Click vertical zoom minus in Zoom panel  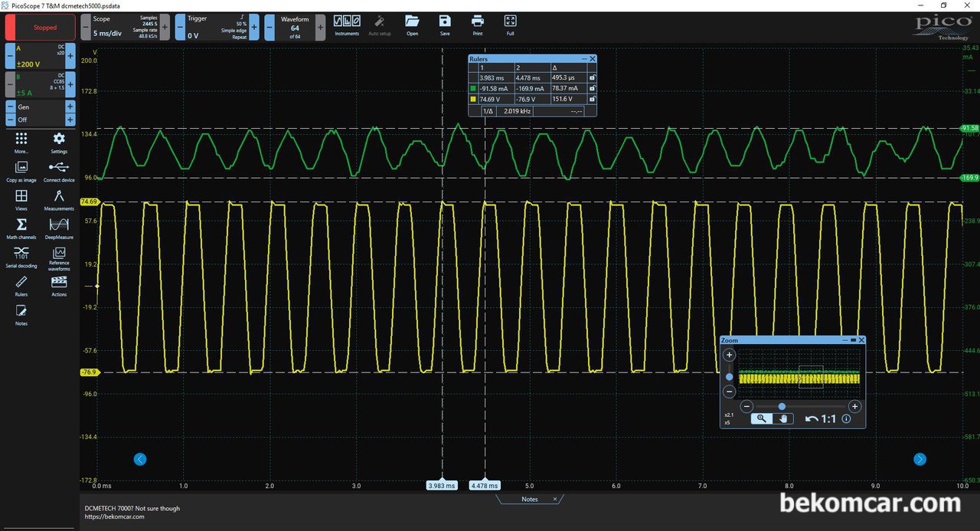pyautogui.click(x=730, y=392)
